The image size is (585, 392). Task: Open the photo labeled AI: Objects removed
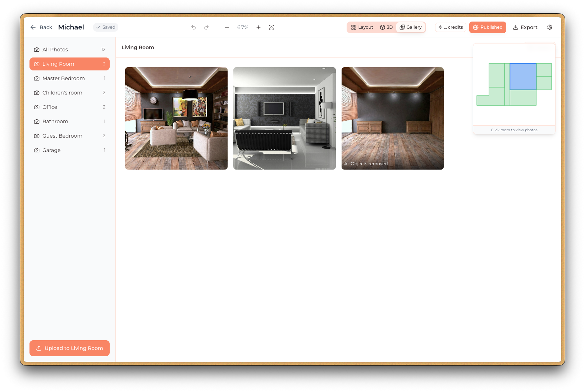(x=392, y=118)
